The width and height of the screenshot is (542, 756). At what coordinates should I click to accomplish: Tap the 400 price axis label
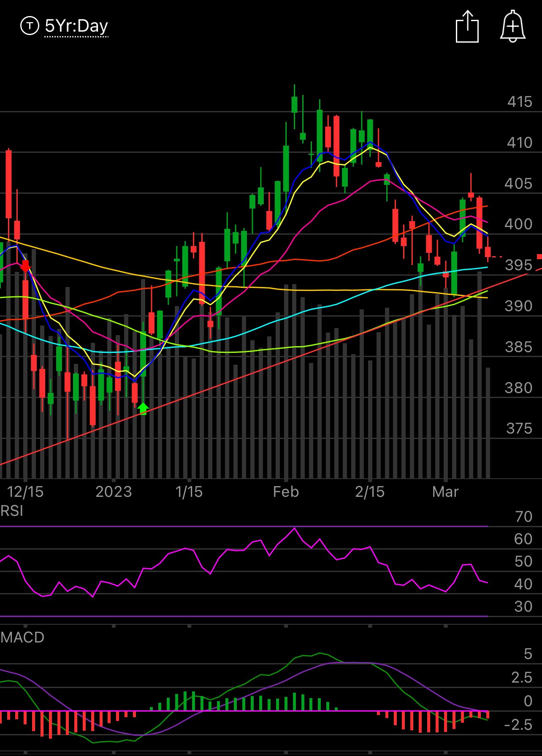point(518,224)
